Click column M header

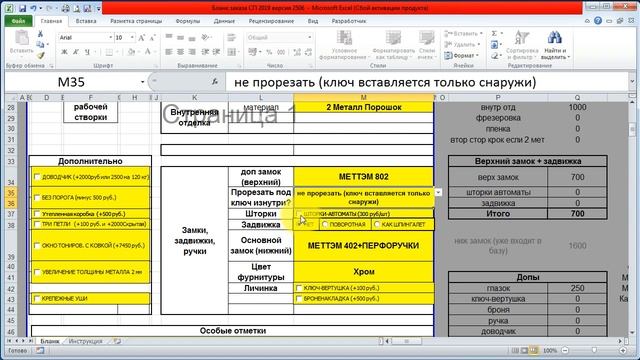(363, 98)
